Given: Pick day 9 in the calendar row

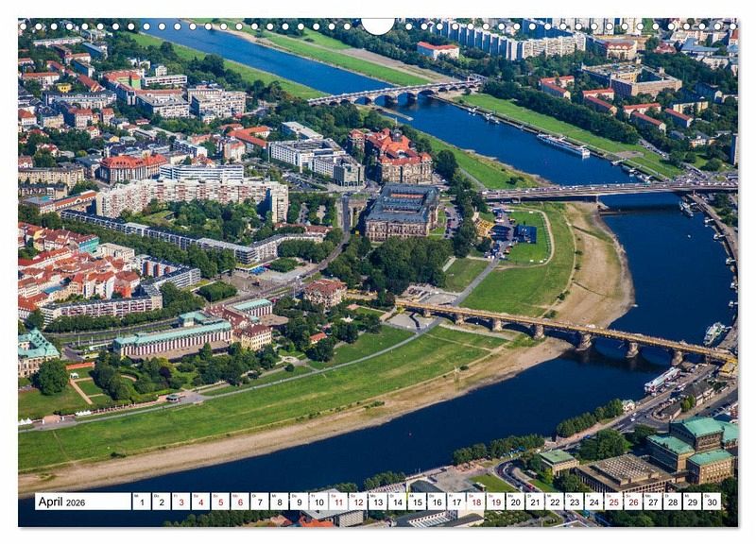Looking at the screenshot, I should (x=299, y=502).
